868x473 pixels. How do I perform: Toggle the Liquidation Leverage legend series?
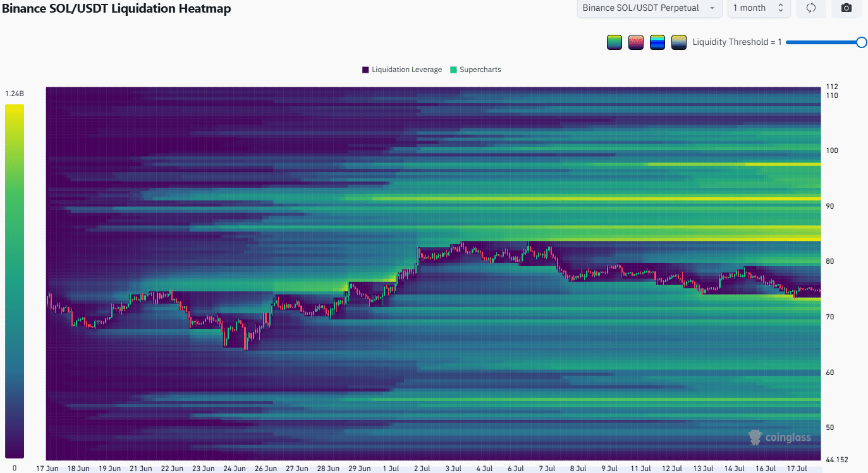click(402, 70)
